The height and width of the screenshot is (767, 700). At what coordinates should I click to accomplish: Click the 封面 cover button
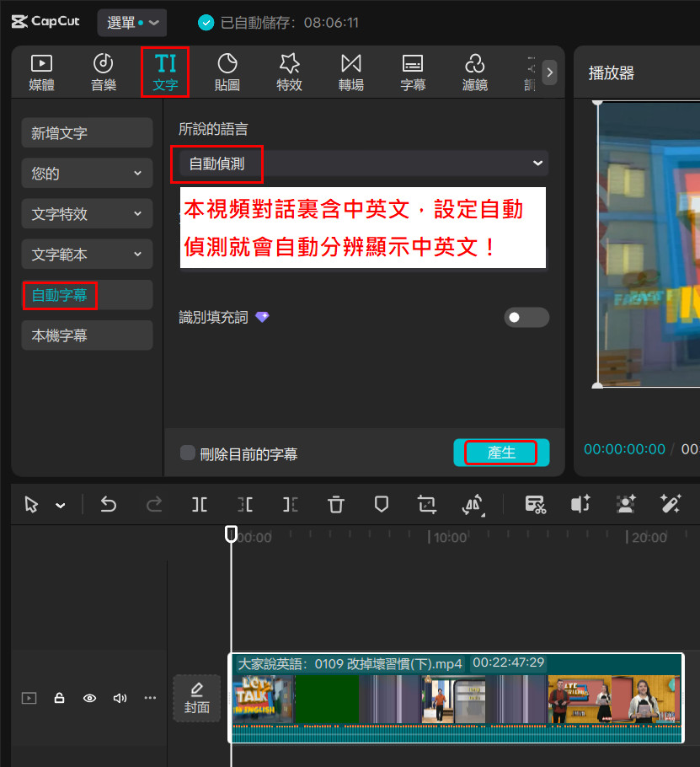tap(196, 698)
